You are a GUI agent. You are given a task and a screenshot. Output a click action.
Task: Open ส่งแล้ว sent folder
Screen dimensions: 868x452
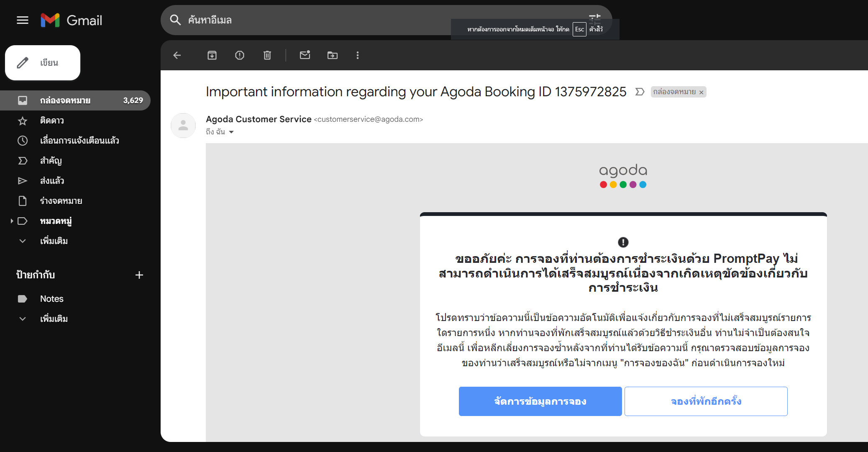[75, 181]
